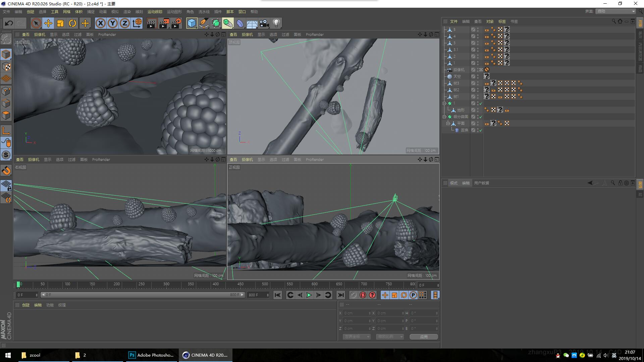Click the Spline Pen tool icon
Screen dimensions: 644x362
click(204, 23)
